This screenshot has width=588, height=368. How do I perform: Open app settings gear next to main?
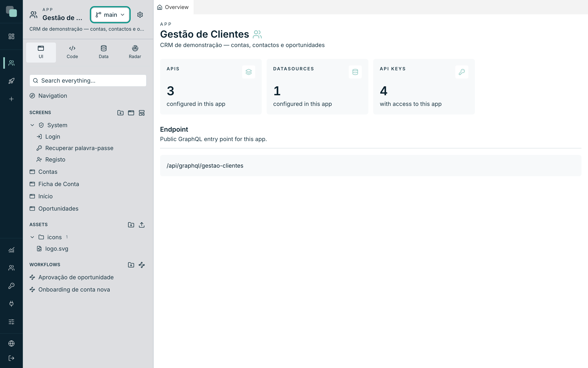tap(140, 15)
